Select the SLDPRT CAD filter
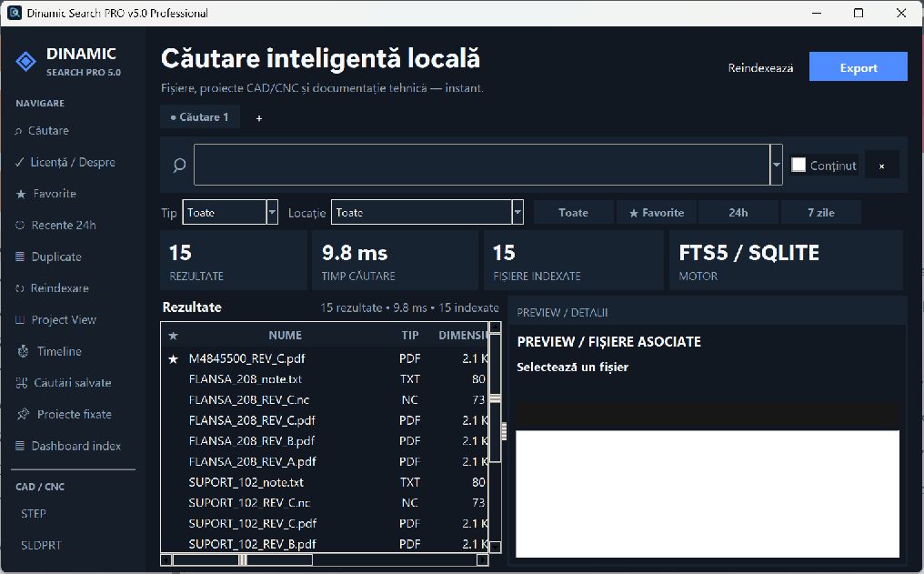The height and width of the screenshot is (574, 924). pyautogui.click(x=41, y=546)
